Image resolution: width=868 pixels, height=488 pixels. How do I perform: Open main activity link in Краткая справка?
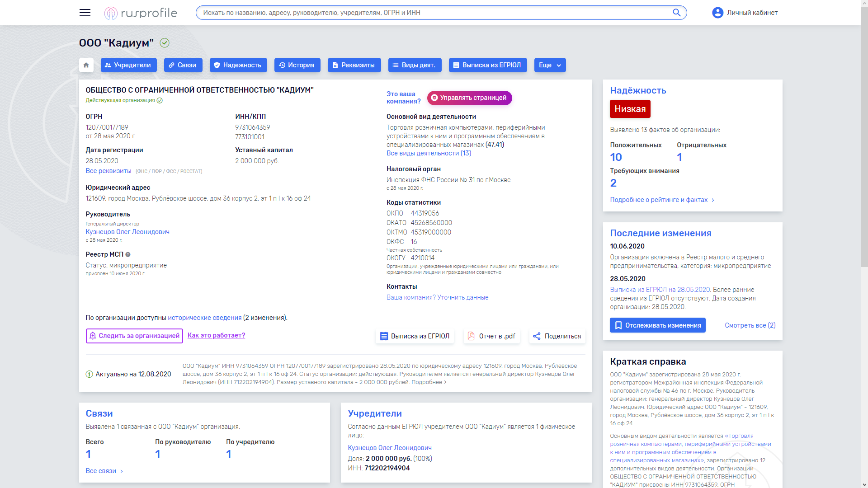[x=690, y=448]
